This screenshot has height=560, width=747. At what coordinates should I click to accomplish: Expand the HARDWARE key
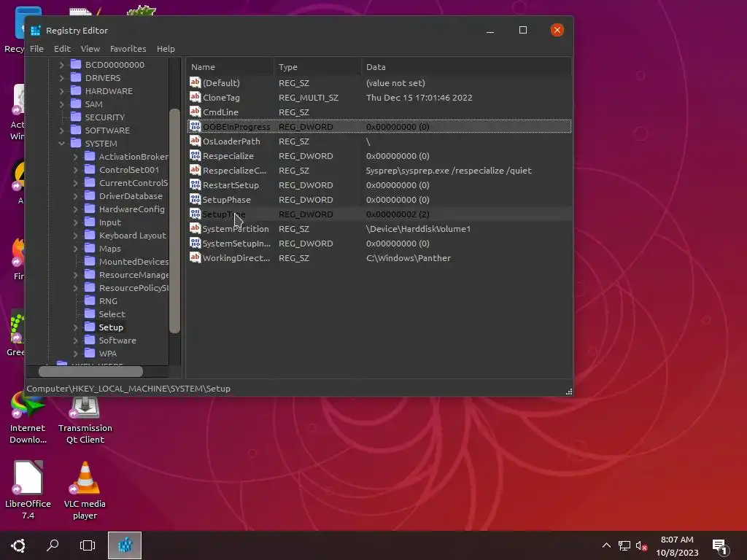pyautogui.click(x=61, y=91)
